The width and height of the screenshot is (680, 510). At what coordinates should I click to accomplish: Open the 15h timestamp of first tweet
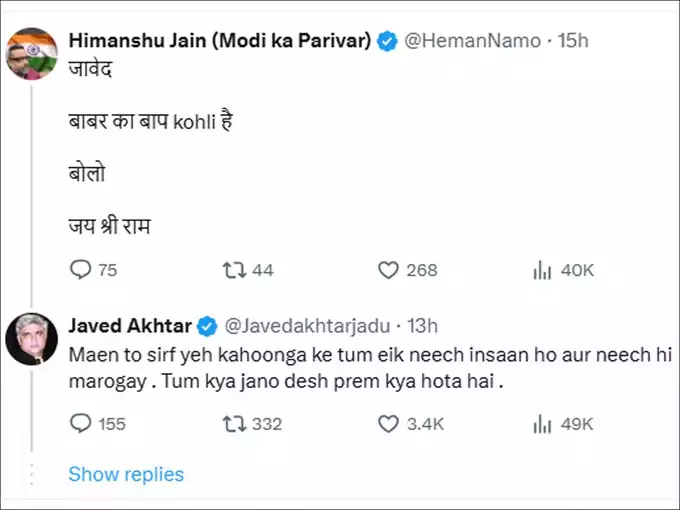[574, 41]
